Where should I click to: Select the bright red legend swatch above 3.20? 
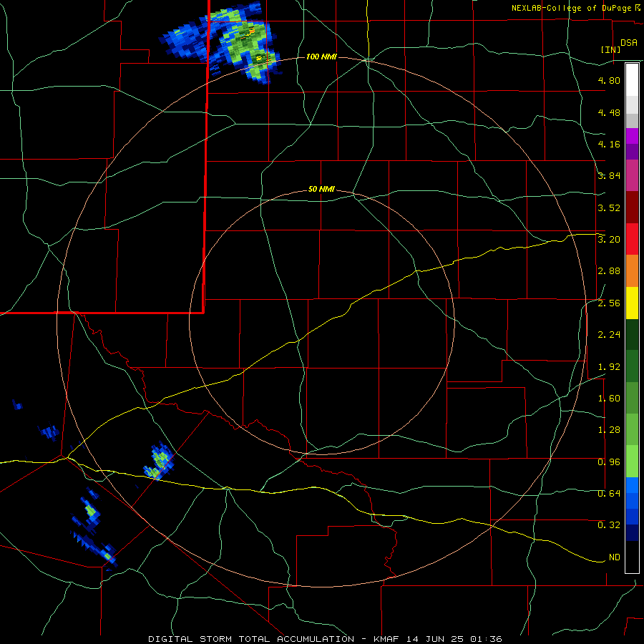632,240
